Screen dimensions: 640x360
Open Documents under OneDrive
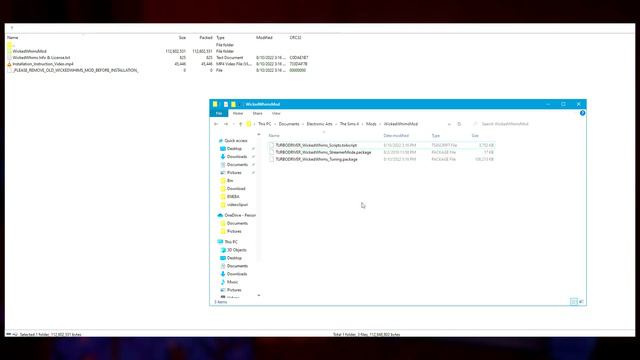click(x=237, y=223)
